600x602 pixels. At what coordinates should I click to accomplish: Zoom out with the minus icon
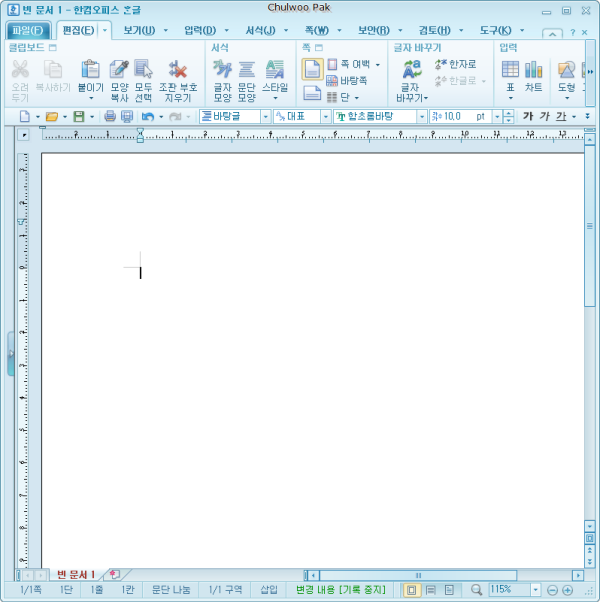tap(552, 590)
